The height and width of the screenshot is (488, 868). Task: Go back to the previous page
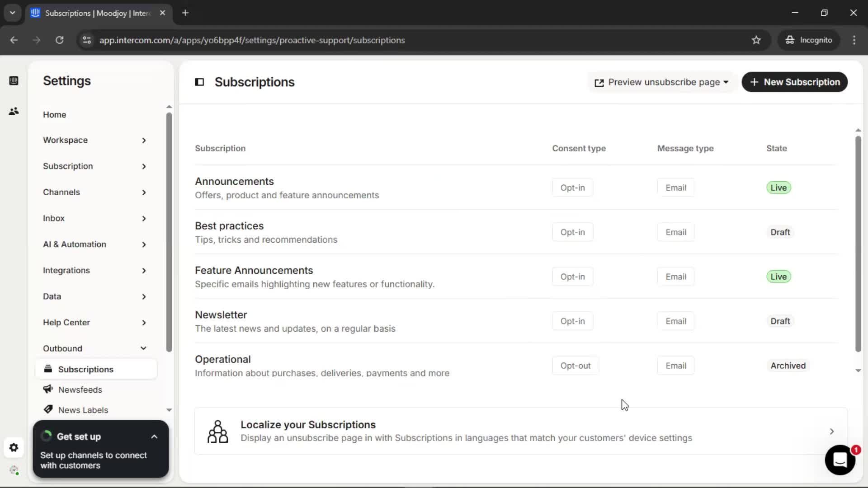point(14,40)
